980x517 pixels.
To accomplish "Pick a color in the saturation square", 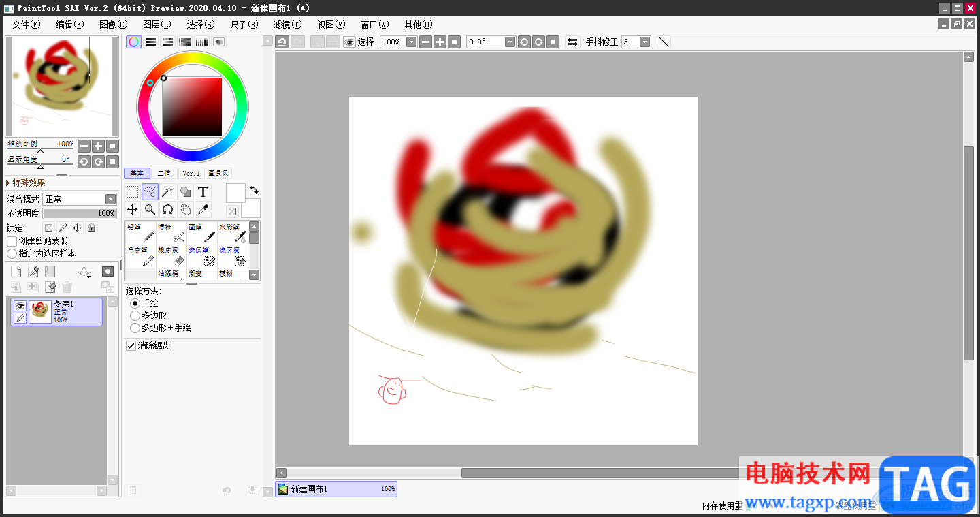I will 193,107.
